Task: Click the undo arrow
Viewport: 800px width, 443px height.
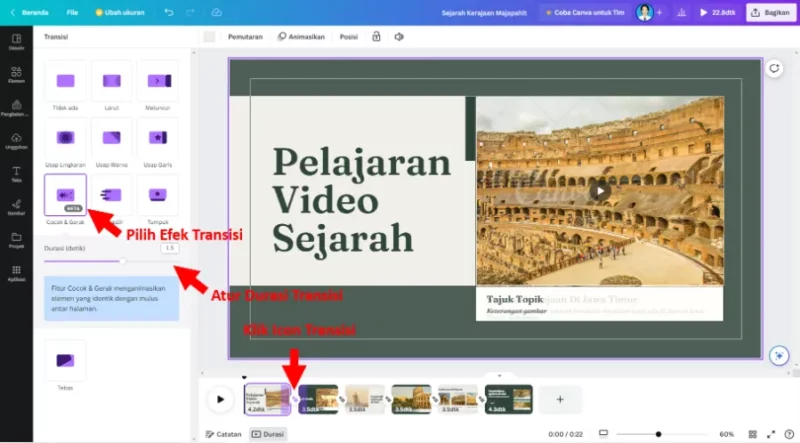Action: click(x=169, y=12)
